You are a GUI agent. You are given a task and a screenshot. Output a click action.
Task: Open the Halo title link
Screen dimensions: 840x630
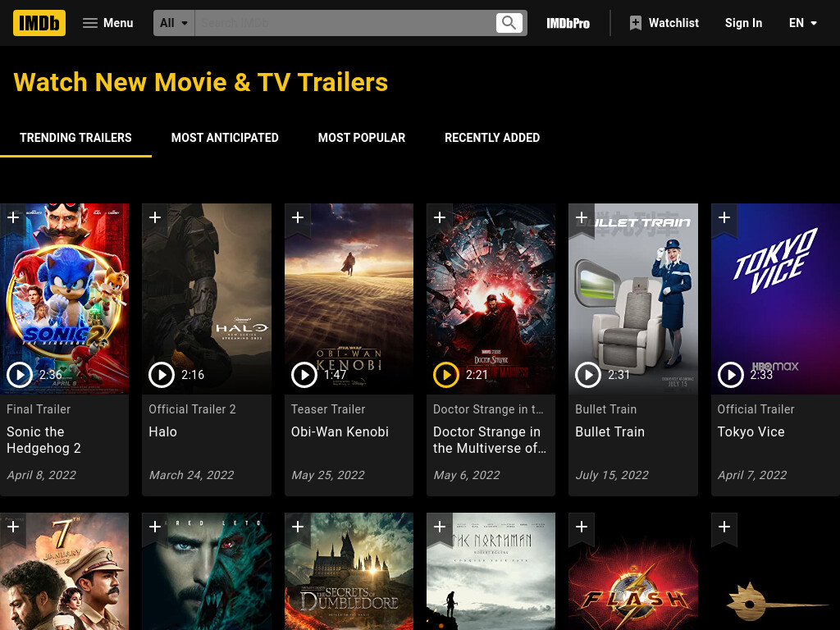(163, 431)
